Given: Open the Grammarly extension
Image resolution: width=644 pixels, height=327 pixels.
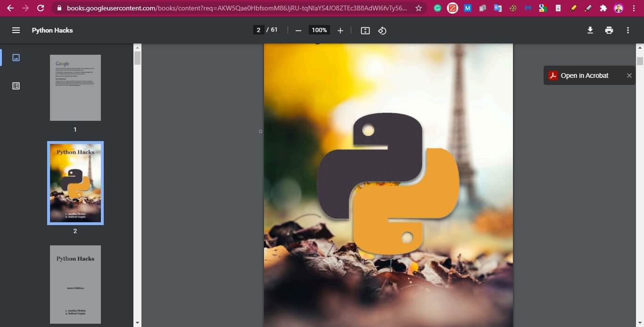Looking at the screenshot, I should pyautogui.click(x=438, y=8).
